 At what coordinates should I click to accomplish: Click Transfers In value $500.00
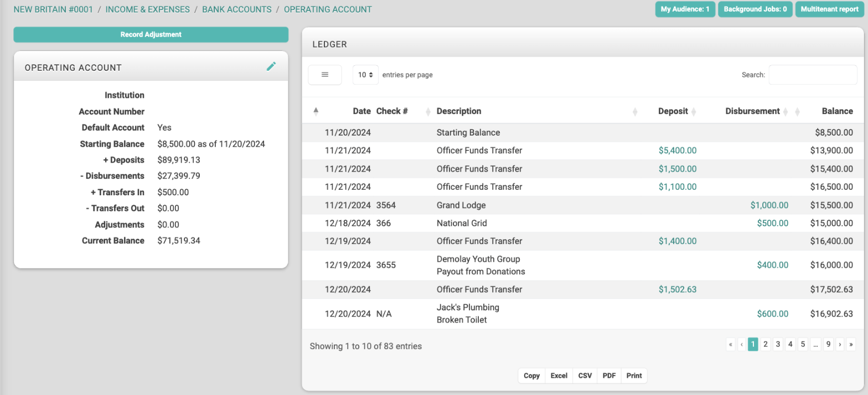coord(173,193)
